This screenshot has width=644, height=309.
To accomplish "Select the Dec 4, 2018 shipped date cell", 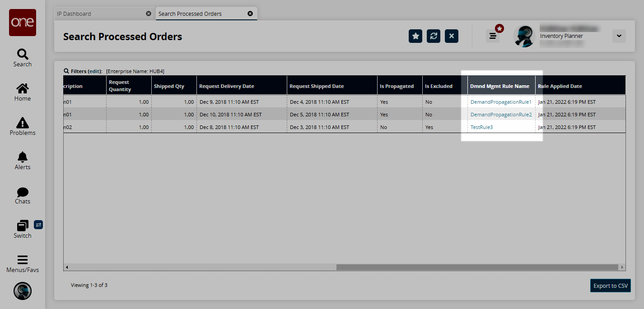I will coord(332,102).
